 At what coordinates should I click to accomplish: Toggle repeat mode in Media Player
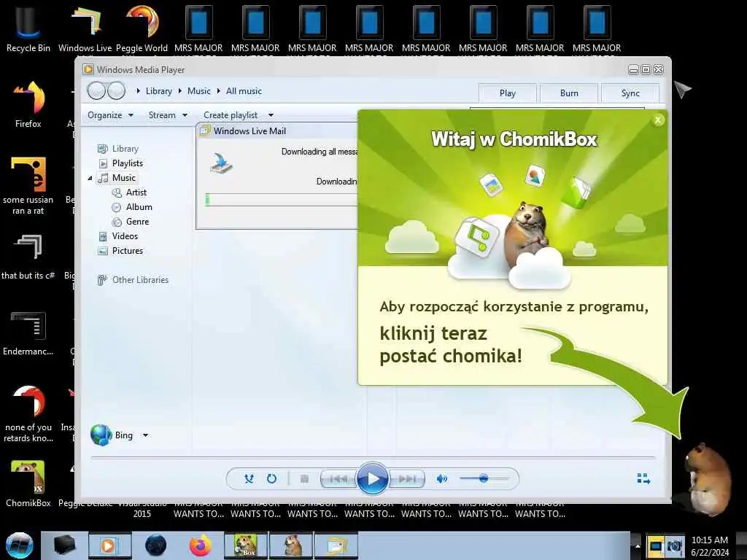[271, 478]
